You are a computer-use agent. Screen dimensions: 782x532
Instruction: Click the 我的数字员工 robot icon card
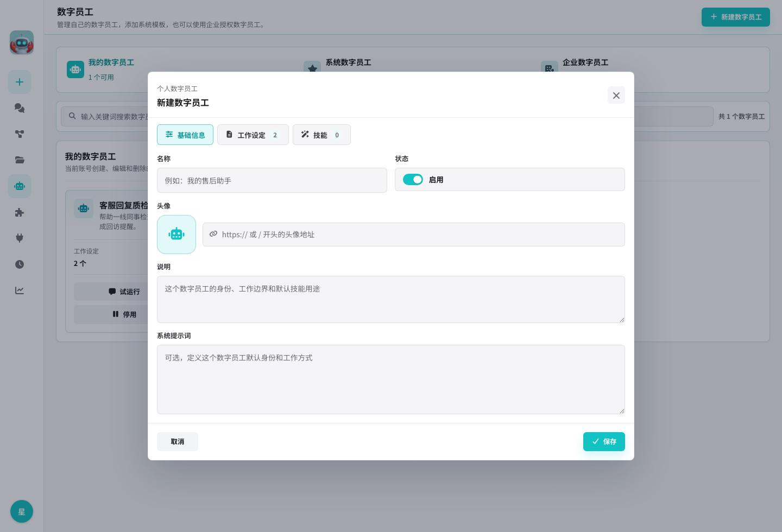(x=75, y=69)
